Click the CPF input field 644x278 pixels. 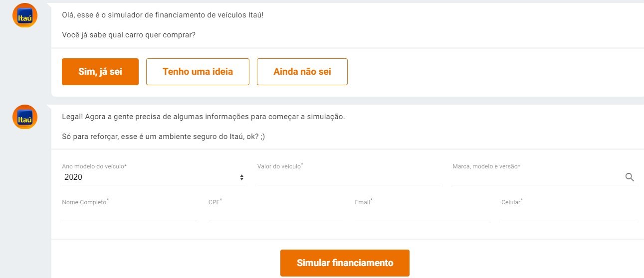[x=275, y=214]
